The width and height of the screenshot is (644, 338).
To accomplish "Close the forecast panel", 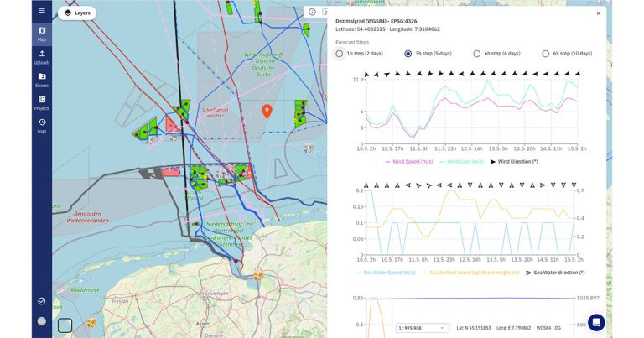I will click(x=599, y=13).
